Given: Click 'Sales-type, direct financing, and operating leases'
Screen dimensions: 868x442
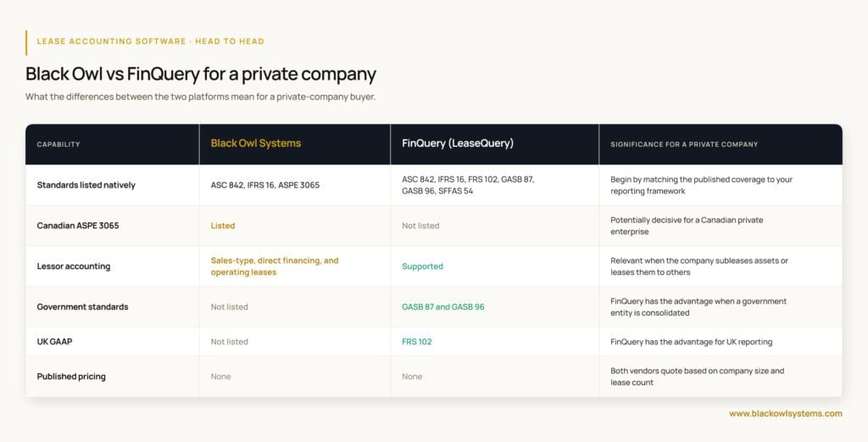Looking at the screenshot, I should pyautogui.click(x=275, y=266).
